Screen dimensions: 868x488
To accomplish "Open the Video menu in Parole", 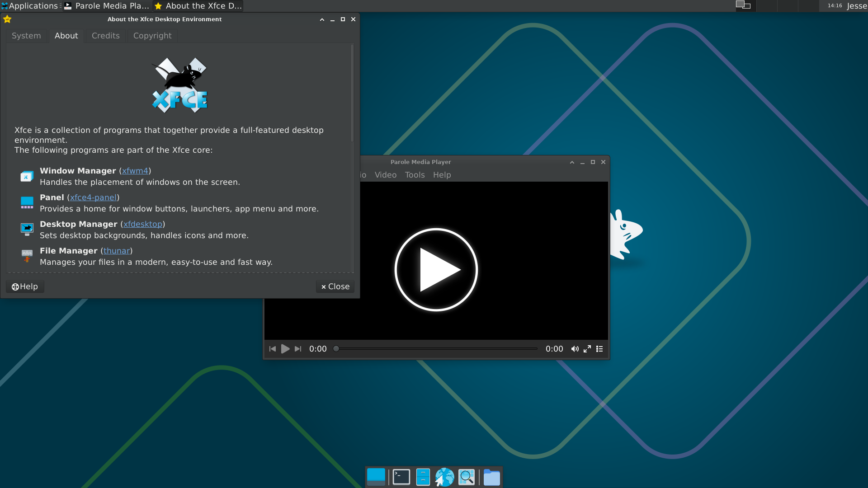I will pyautogui.click(x=386, y=175).
